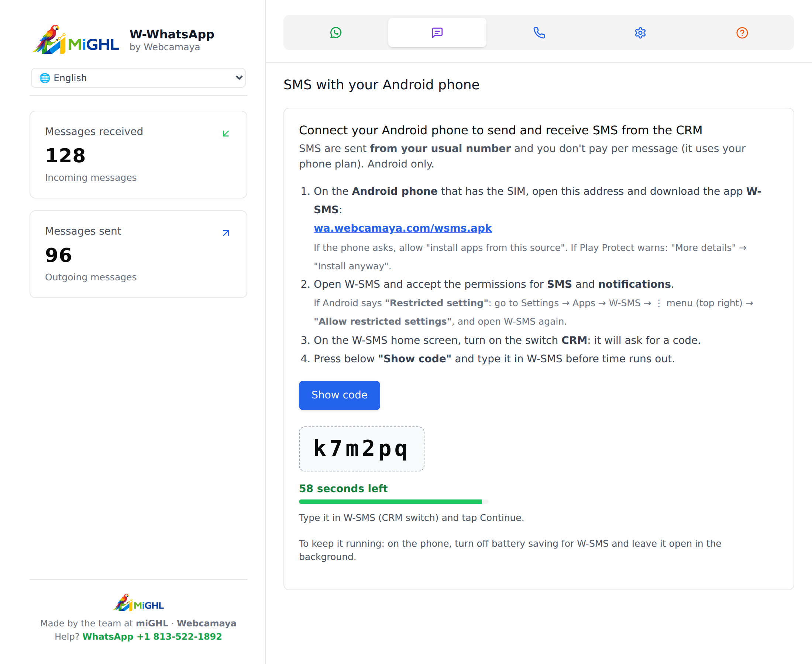Click the Show code button

click(x=339, y=395)
